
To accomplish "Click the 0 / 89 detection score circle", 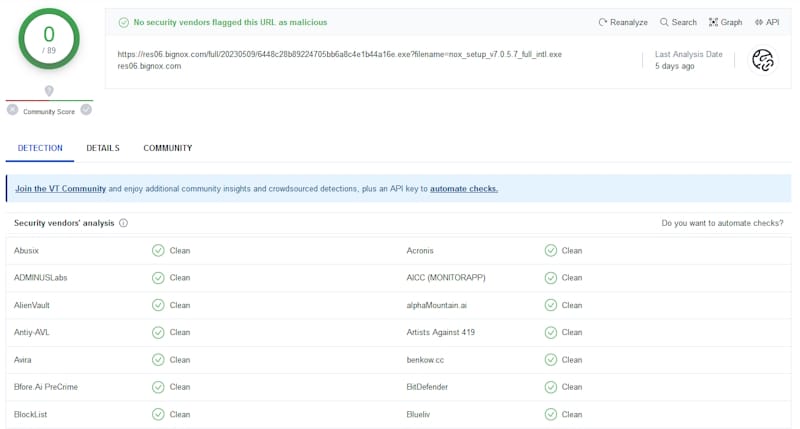I will click(49, 40).
